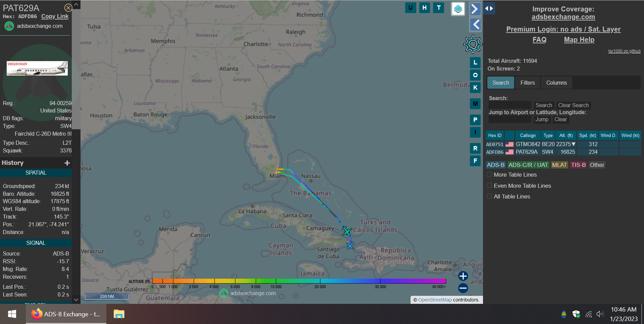Toggle the TIS-B source filter
Screen dimensions: 644x324
pyautogui.click(x=579, y=165)
